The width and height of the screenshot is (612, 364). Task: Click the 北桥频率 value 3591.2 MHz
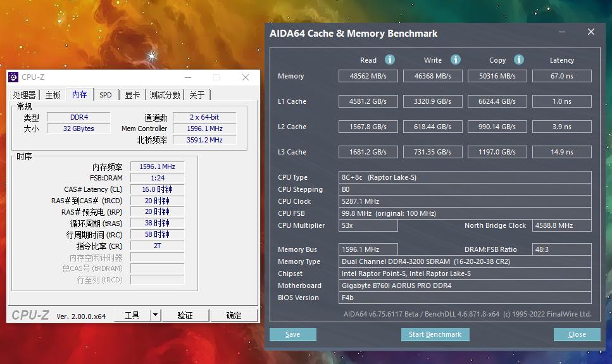(204, 140)
